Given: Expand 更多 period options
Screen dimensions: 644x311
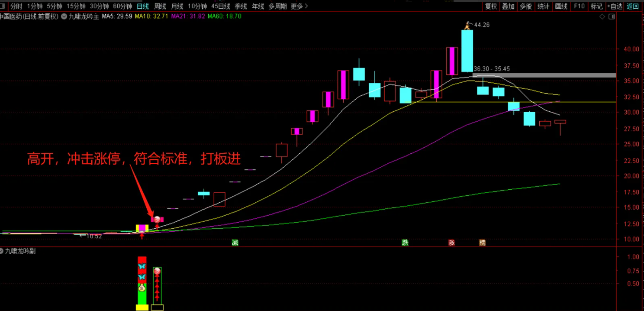Looking at the screenshot, I should click(x=299, y=6).
